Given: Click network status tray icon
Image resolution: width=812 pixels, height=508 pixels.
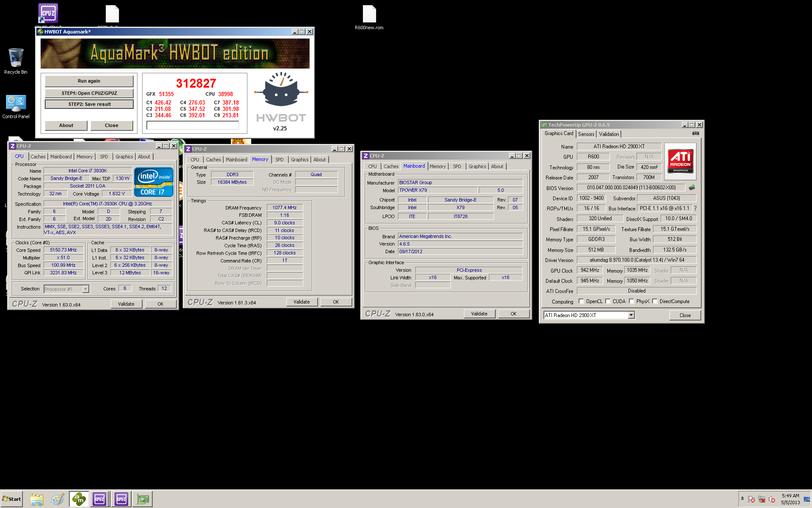Looking at the screenshot, I should [x=762, y=499].
